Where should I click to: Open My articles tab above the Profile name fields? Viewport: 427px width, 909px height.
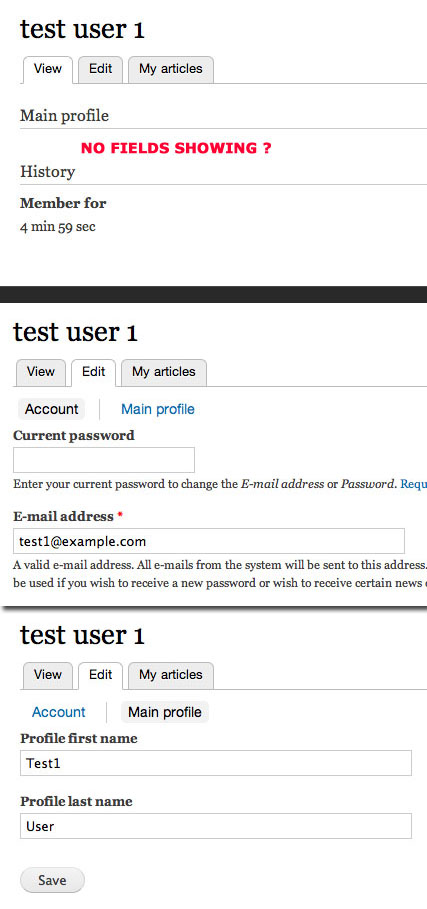point(171,675)
